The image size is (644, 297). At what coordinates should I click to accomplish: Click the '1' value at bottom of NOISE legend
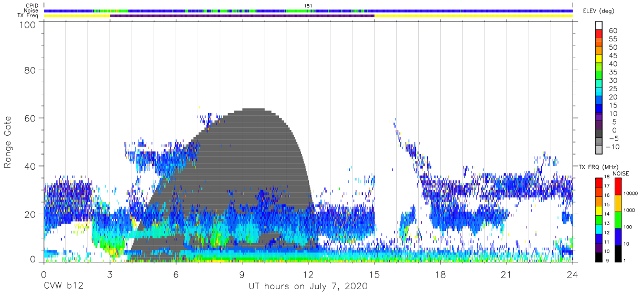click(626, 260)
